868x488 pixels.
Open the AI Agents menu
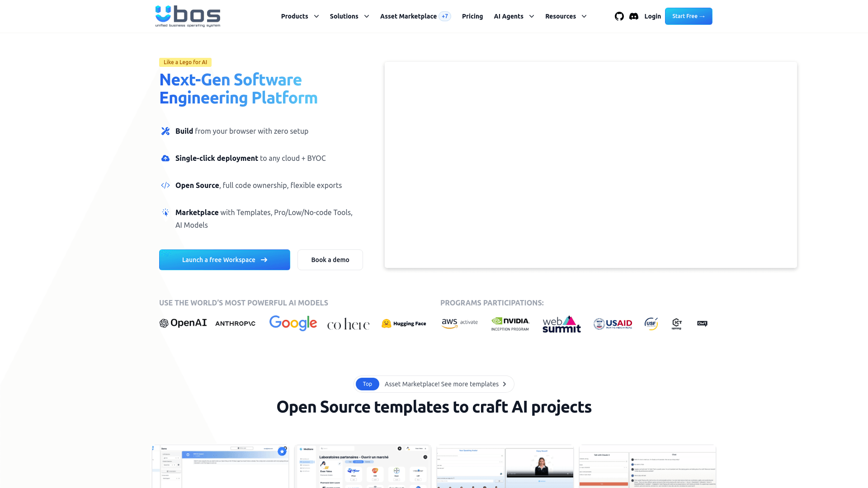point(514,16)
